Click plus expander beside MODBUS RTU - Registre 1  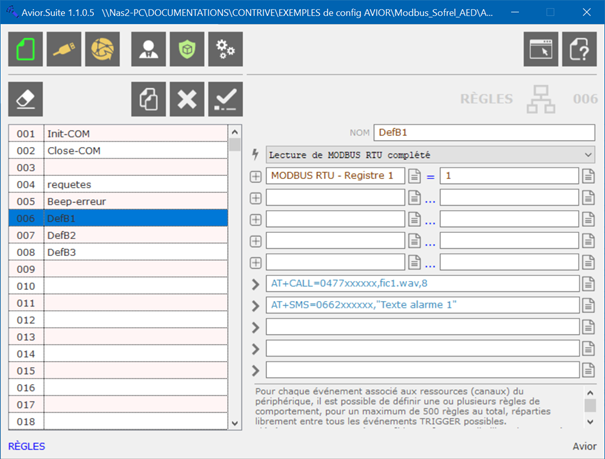pos(255,177)
